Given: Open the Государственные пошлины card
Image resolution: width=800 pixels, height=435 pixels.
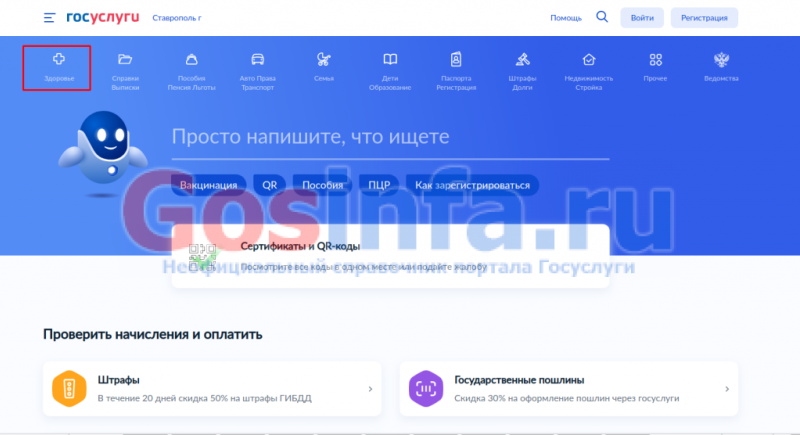Looking at the screenshot, I should click(x=568, y=389).
